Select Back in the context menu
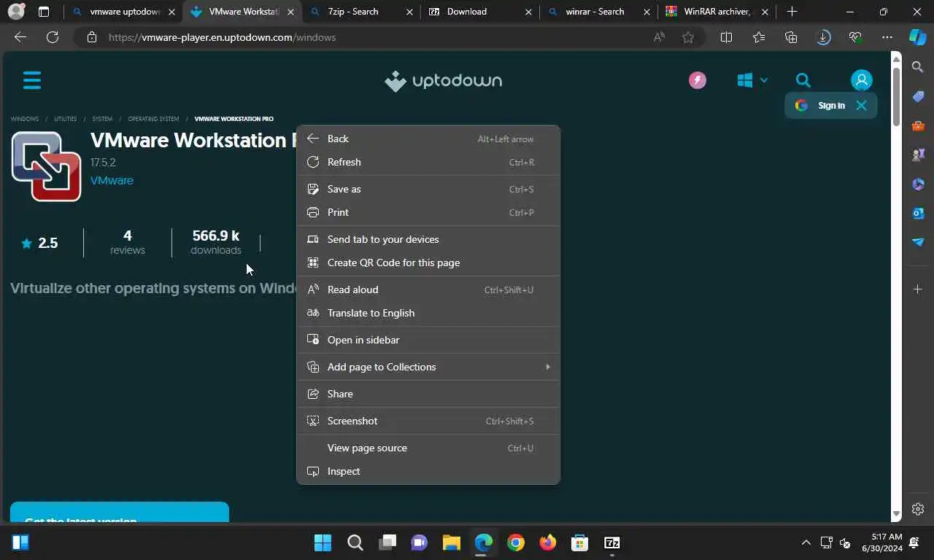This screenshot has width=934, height=560. 428,139
